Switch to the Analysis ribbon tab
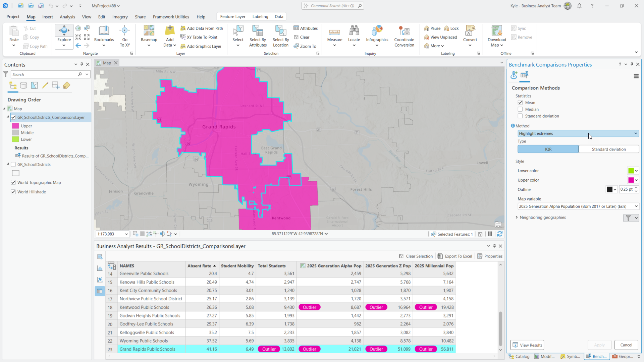Image resolution: width=644 pixels, height=362 pixels. (67, 17)
